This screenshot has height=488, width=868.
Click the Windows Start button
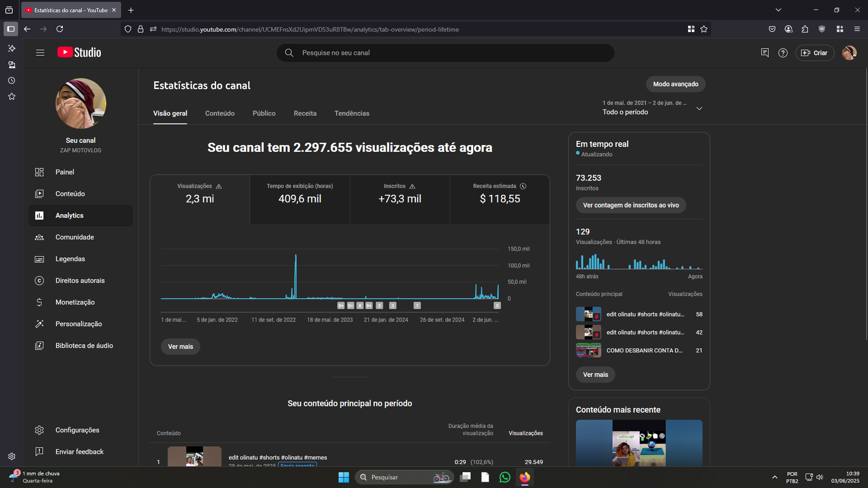343,477
